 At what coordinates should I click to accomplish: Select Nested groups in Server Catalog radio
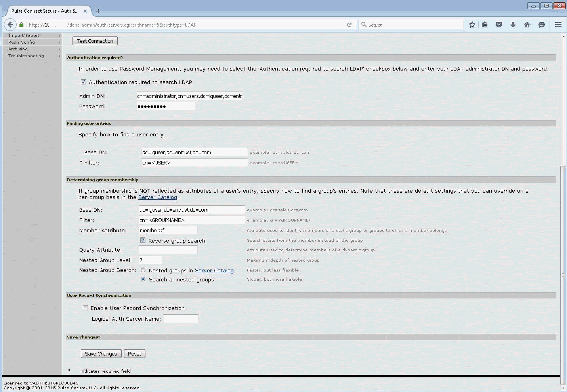143,270
